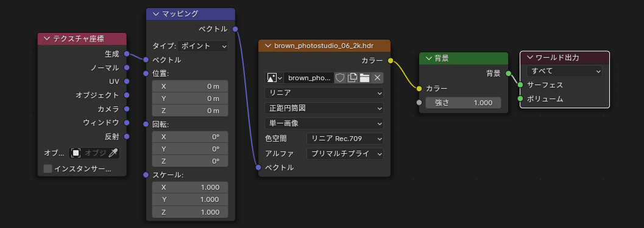Click the ベクトル input socket on the environment texture node
Image resolution: width=644 pixels, height=228 pixels.
click(258, 167)
